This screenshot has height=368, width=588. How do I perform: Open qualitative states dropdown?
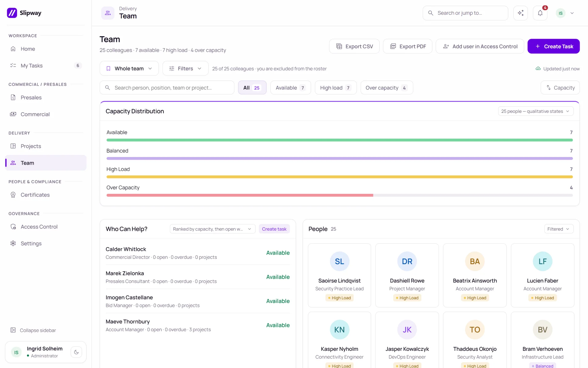536,111
